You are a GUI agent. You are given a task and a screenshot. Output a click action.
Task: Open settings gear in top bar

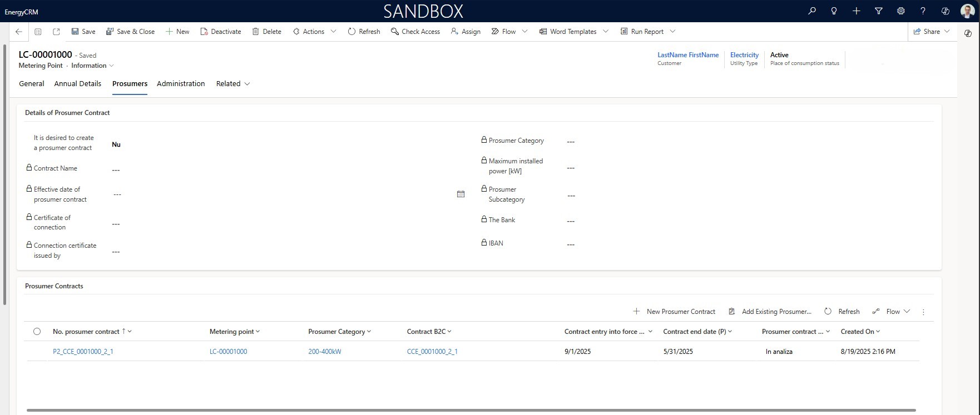tap(901, 11)
